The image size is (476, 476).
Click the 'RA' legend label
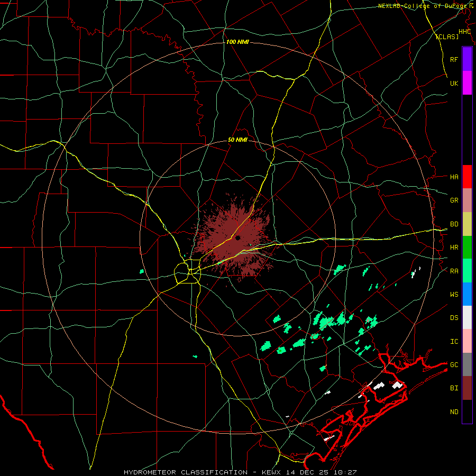pyautogui.click(x=454, y=271)
